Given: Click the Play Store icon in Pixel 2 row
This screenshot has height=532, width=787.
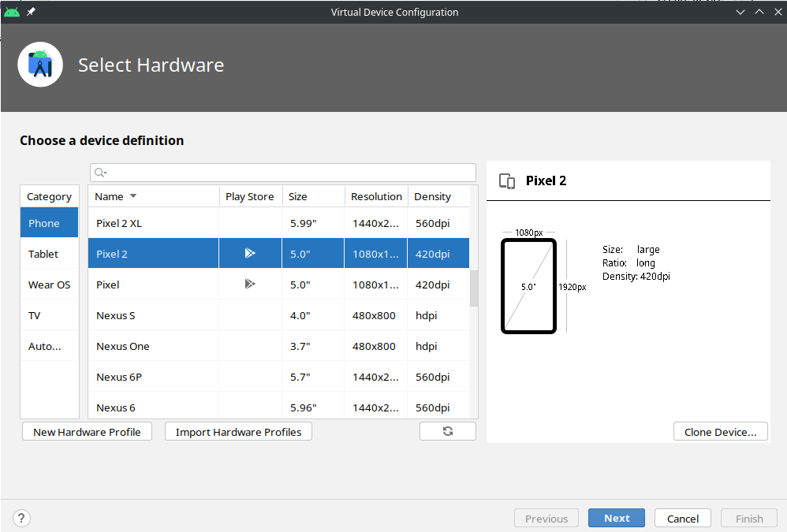Looking at the screenshot, I should [x=250, y=253].
